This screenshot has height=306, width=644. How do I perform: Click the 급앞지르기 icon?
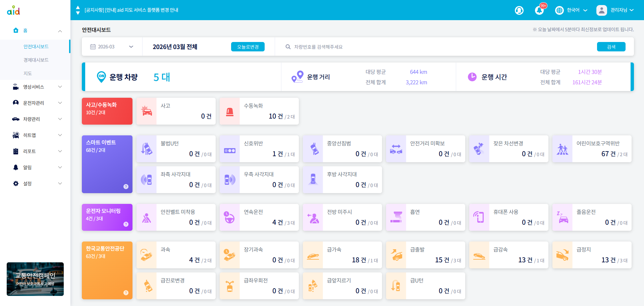313,286
